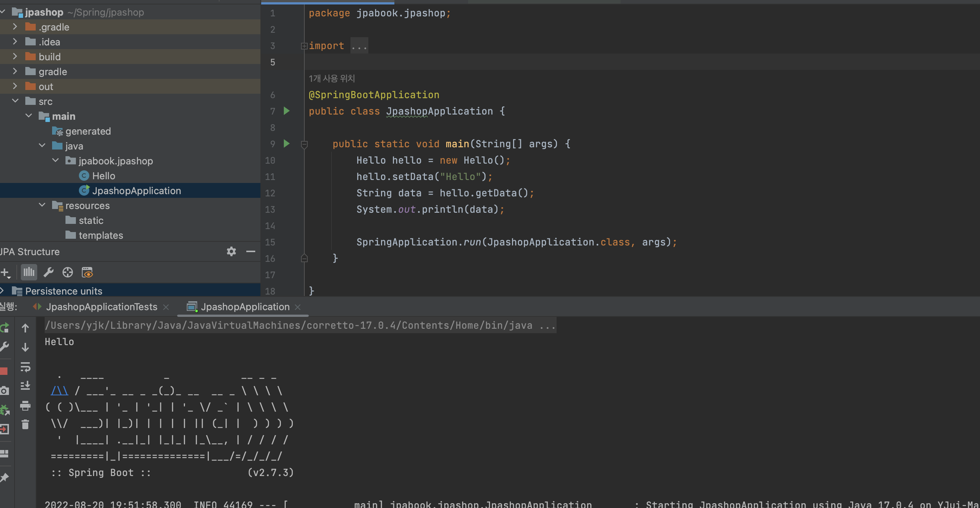Open JPA Structure settings gear
The image size is (980, 508).
pyautogui.click(x=231, y=251)
